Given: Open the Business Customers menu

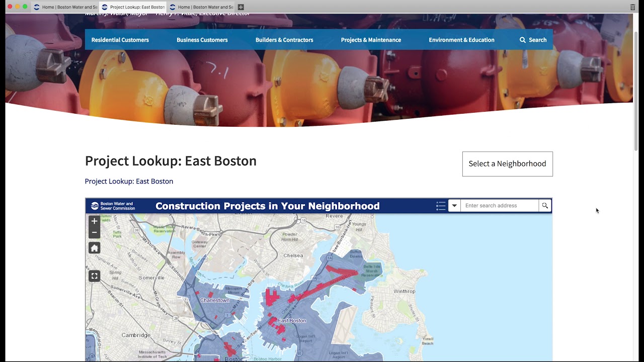Looking at the screenshot, I should pos(202,40).
